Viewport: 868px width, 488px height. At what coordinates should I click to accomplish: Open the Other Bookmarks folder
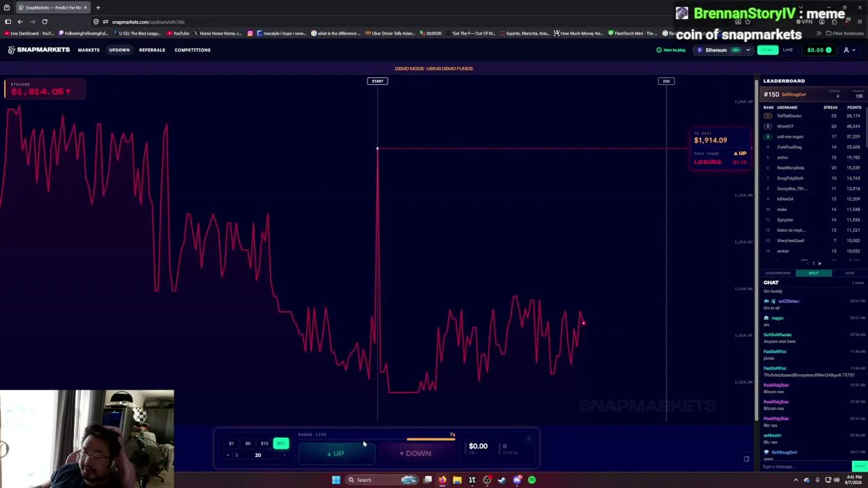846,33
